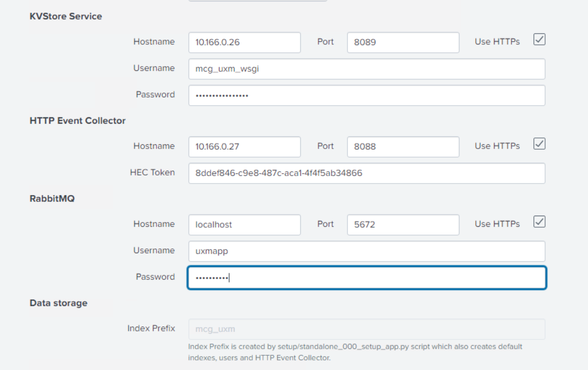Focus the RabbitMQ Password field

[x=366, y=277]
